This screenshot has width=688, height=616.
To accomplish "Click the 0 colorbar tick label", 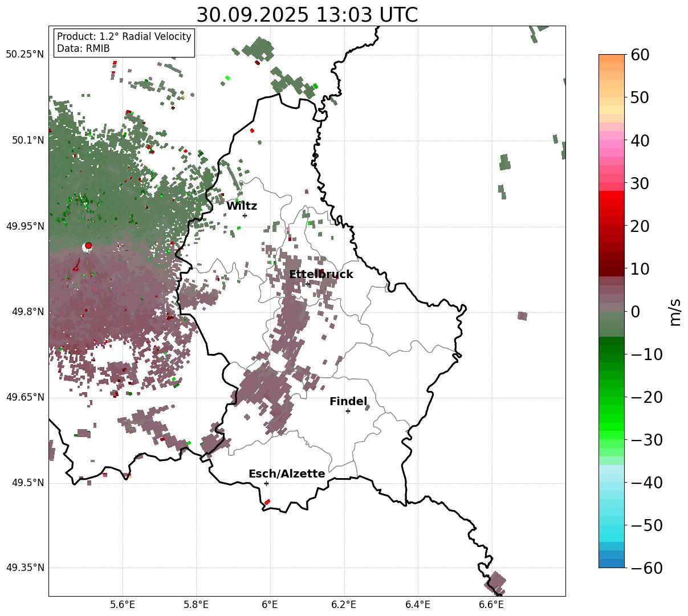I will (635, 312).
